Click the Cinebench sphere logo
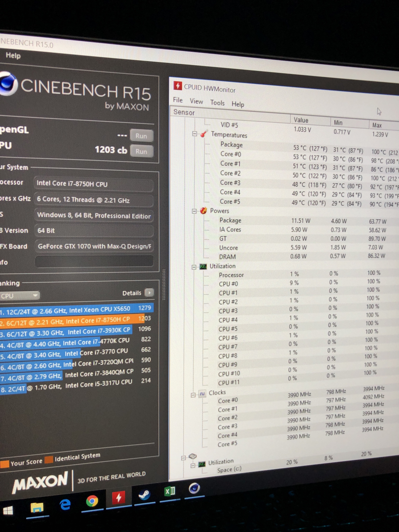 8,84
